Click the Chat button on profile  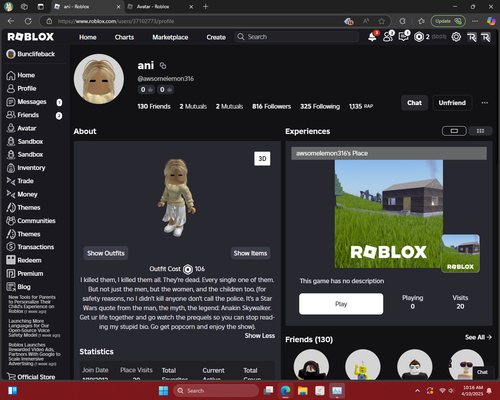coord(414,103)
